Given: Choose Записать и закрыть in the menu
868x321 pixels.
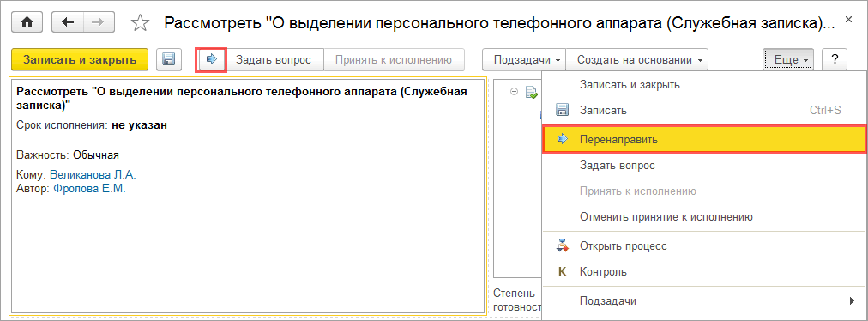Looking at the screenshot, I should (x=704, y=85).
